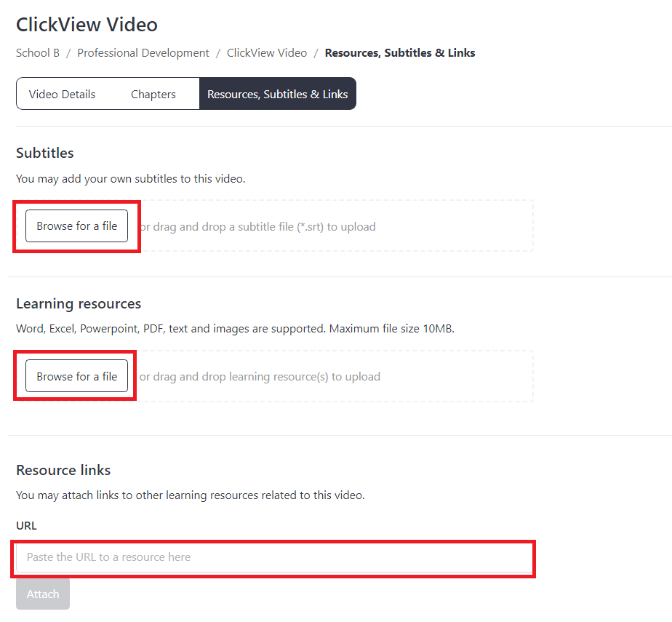This screenshot has height=622, width=672.
Task: Open Professional Development breadcrumb link
Action: (x=143, y=52)
